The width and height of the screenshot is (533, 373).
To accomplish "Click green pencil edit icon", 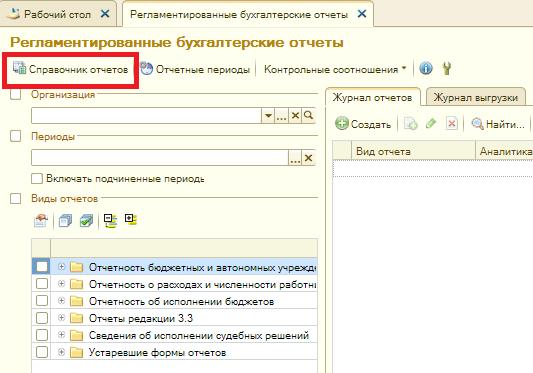I will pyautogui.click(x=431, y=123).
